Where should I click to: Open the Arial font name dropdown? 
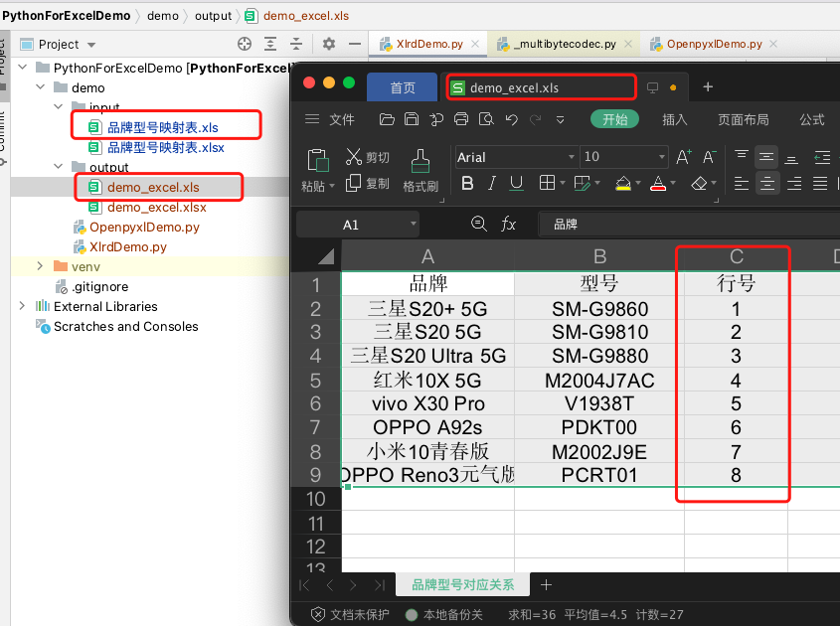click(572, 156)
